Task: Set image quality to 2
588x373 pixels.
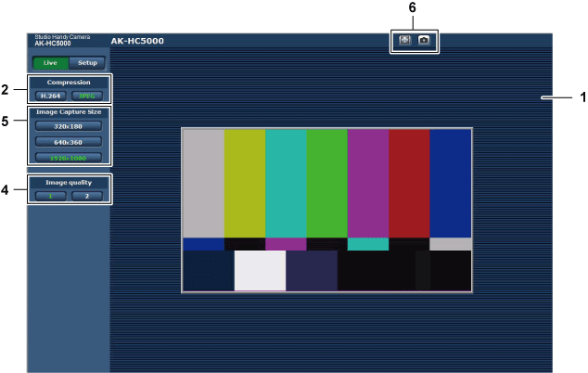Action: click(x=87, y=197)
